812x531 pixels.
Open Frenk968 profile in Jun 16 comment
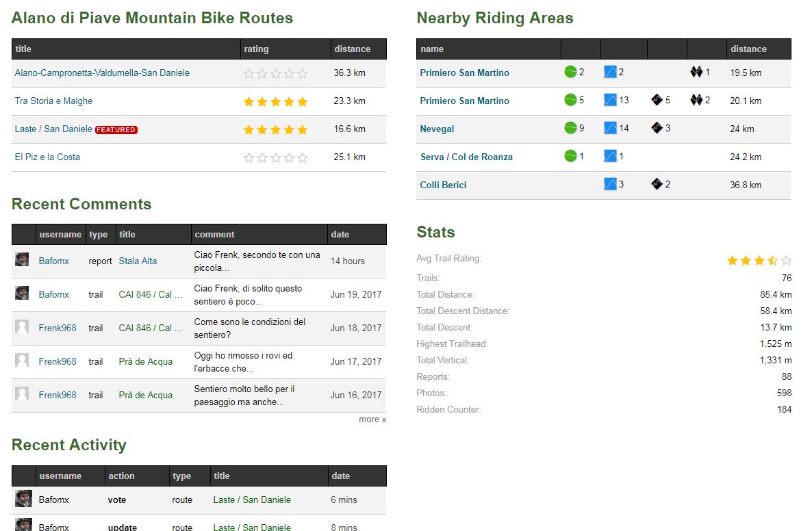coord(58,396)
